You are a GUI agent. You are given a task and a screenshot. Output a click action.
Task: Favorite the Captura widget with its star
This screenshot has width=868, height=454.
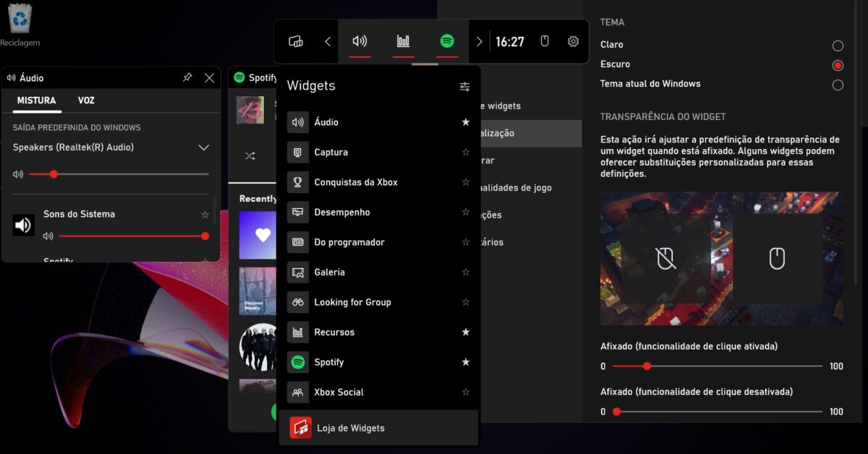tap(465, 152)
